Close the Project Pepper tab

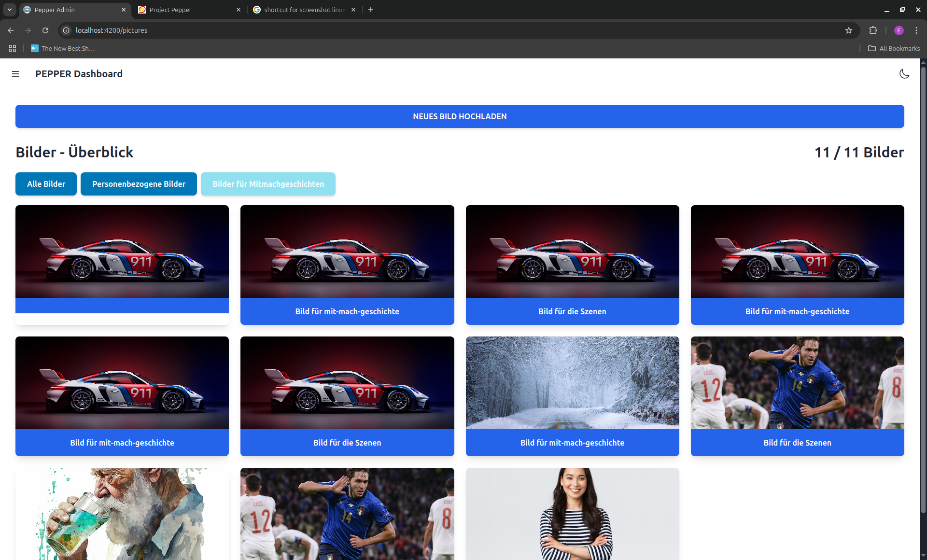point(239,10)
